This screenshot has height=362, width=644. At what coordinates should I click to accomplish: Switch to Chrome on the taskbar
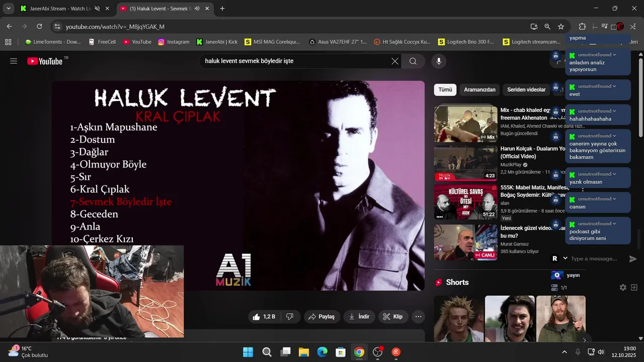click(359, 352)
